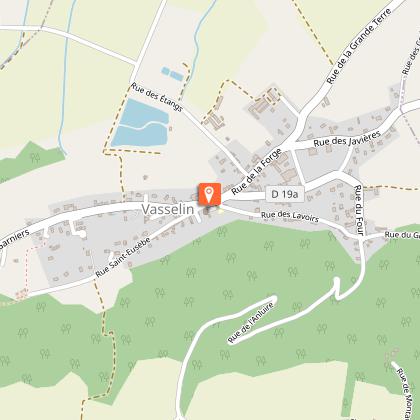
Task: Select the Rue de l'Anluire road label
Action: click(x=251, y=323)
